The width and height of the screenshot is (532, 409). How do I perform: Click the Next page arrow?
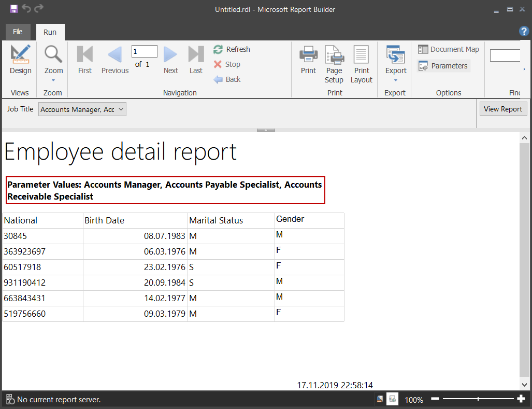click(170, 61)
